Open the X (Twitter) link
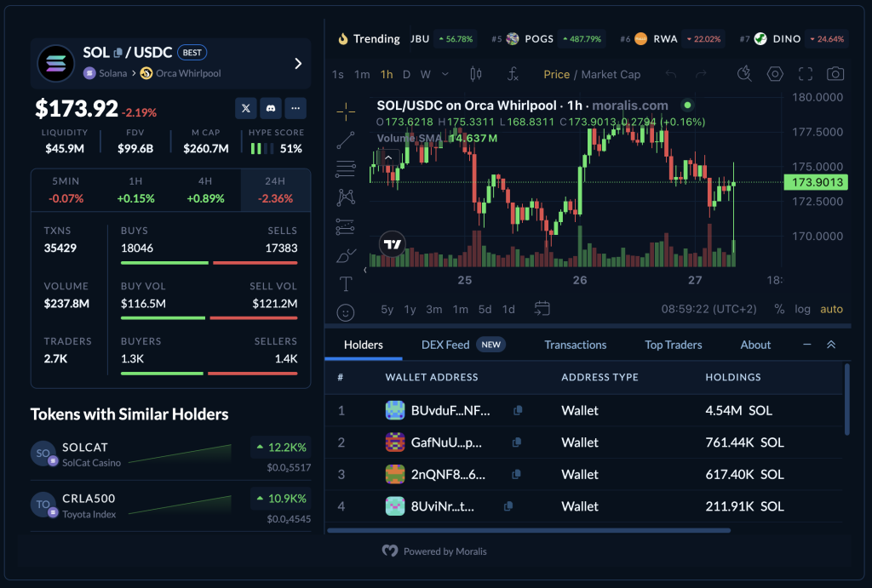This screenshot has width=872, height=588. click(x=246, y=108)
